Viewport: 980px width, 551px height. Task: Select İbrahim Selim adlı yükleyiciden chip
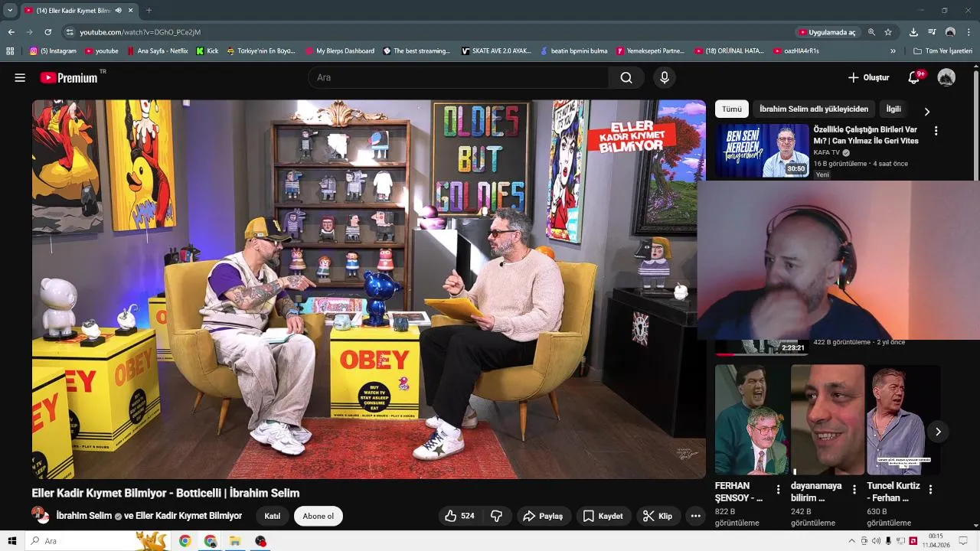coord(814,109)
